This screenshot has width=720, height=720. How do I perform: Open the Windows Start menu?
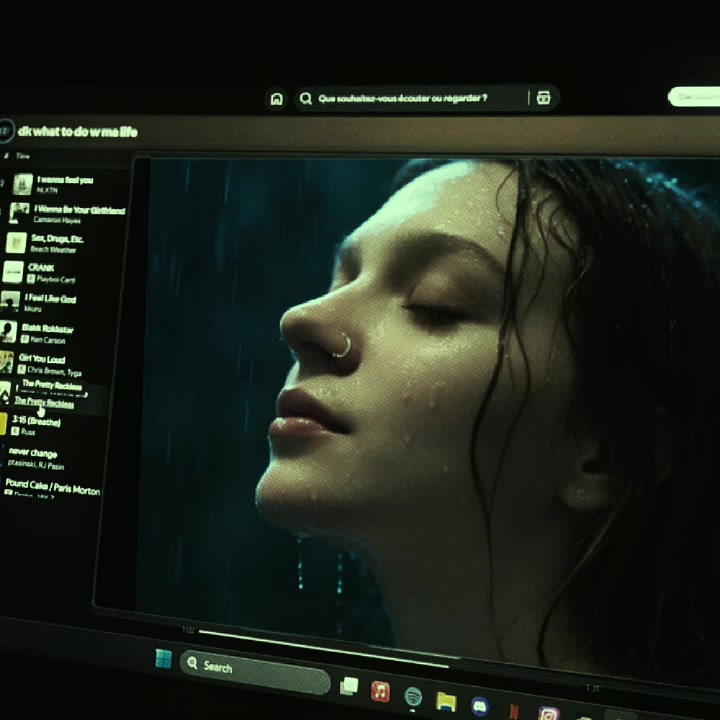[x=163, y=658]
